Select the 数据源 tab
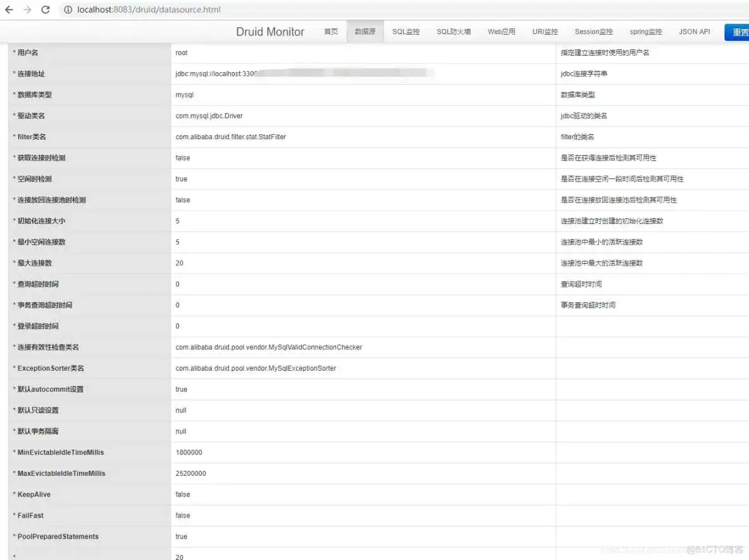749x560 pixels. [365, 32]
